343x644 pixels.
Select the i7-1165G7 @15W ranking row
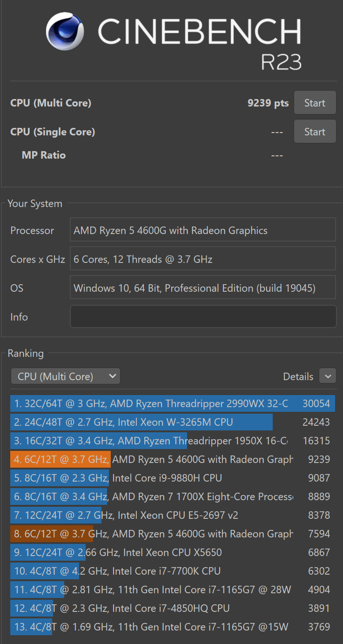(x=172, y=627)
